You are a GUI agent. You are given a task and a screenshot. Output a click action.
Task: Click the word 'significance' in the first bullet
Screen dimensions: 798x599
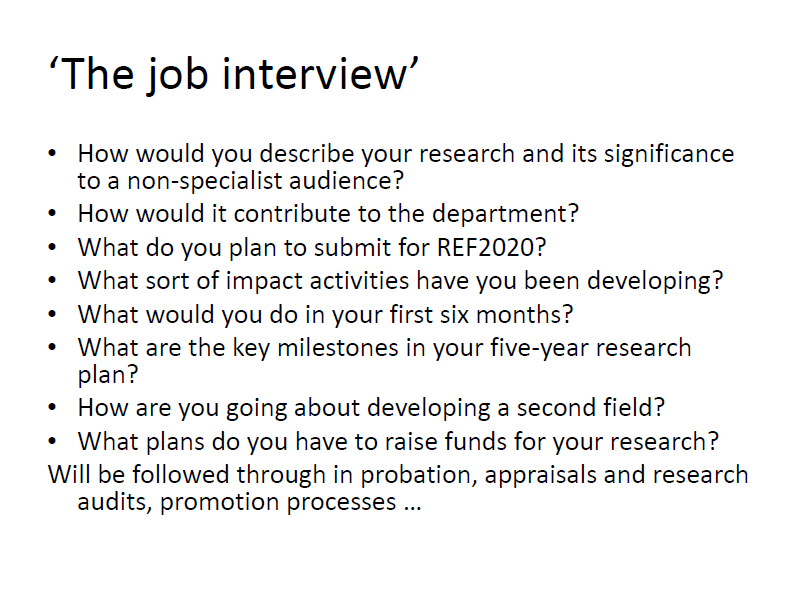(669, 155)
